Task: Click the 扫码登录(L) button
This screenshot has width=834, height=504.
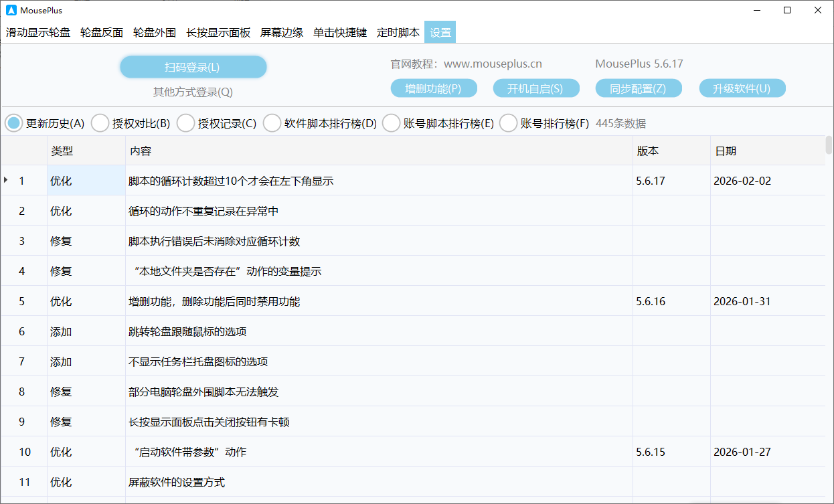Action: tap(193, 67)
